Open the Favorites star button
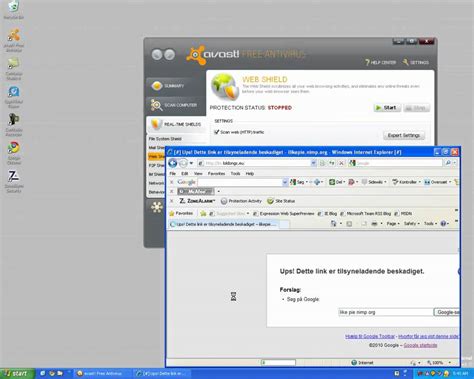The height and width of the screenshot is (379, 474). coord(181,213)
